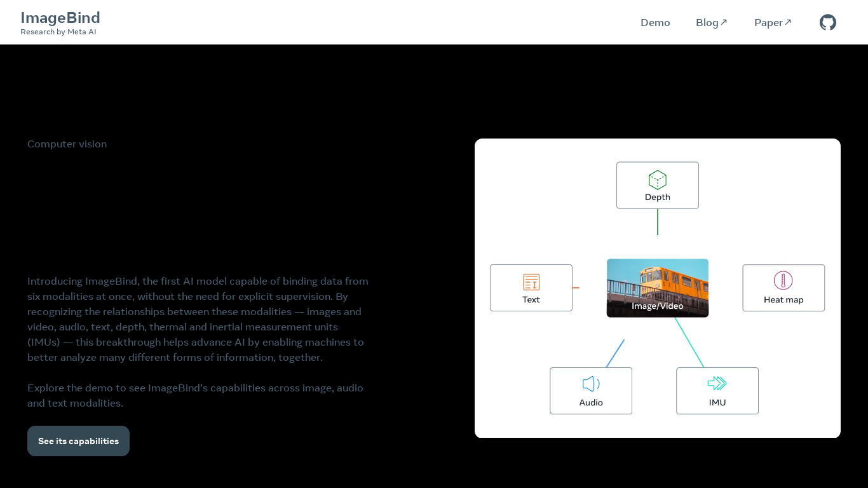Click the Heat map thermometer icon
This screenshot has height=488, width=868.
point(783,281)
